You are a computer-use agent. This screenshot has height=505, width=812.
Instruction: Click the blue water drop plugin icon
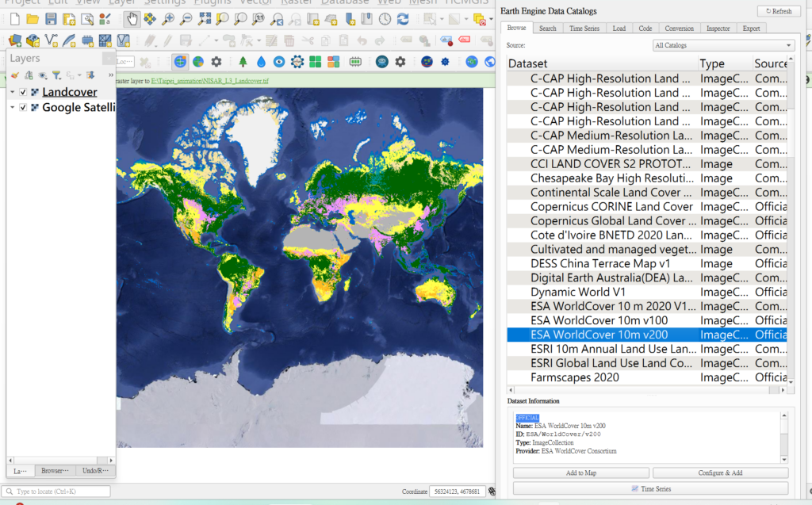click(261, 61)
